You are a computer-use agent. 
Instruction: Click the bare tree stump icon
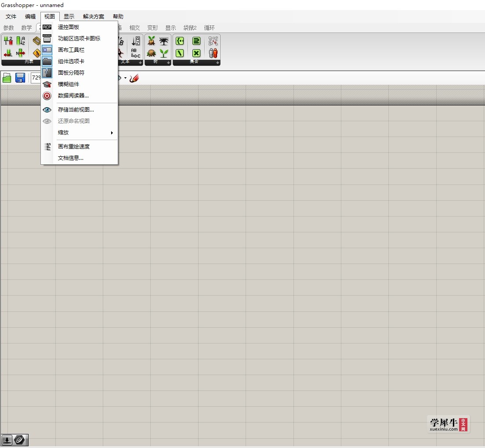151,53
